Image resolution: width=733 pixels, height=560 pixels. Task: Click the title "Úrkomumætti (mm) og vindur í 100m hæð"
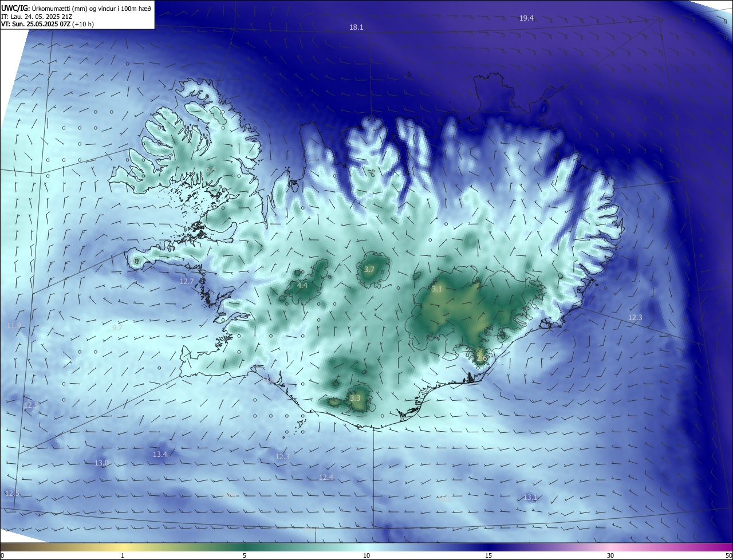click(91, 8)
